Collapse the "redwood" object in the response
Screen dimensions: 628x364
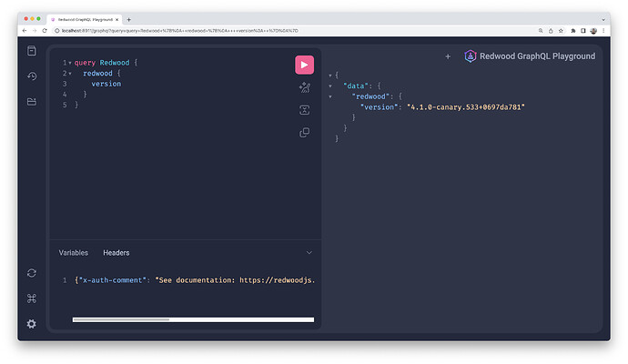click(330, 96)
